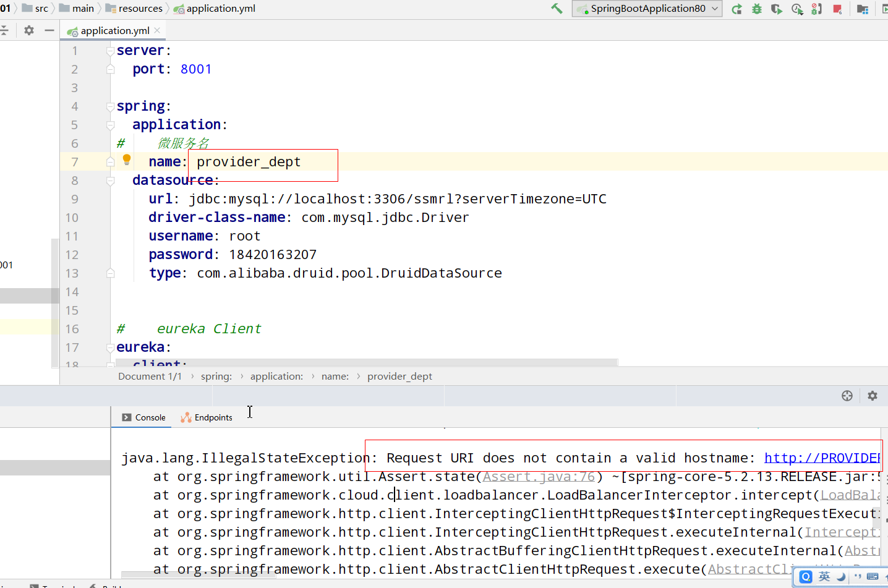Collapse the 'server' YAML block fold marker

pyautogui.click(x=110, y=51)
